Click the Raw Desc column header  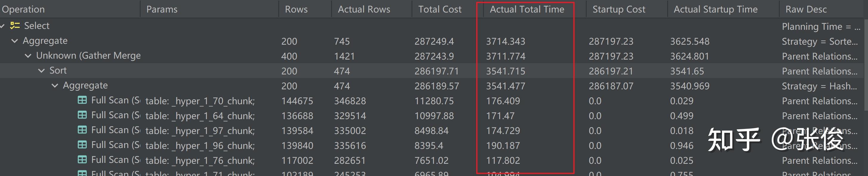[806, 9]
